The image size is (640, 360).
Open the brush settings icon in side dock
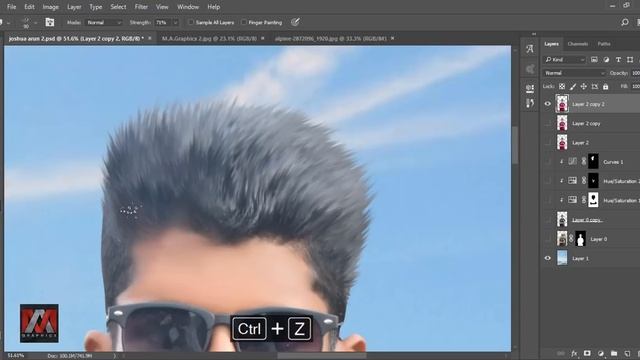[530, 103]
